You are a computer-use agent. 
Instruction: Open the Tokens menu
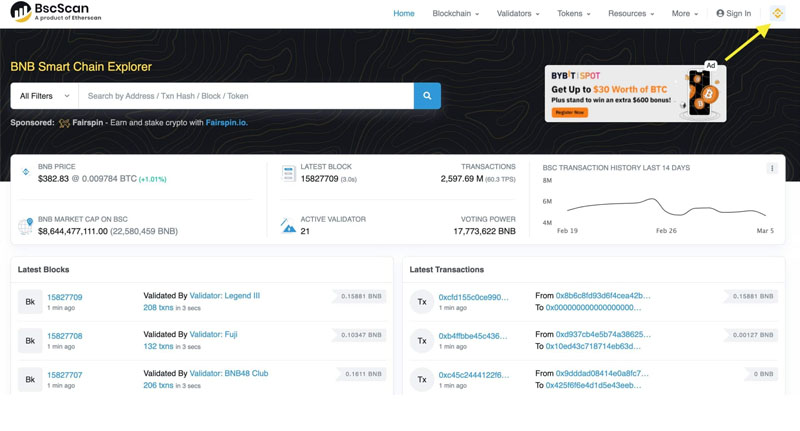[x=573, y=13]
